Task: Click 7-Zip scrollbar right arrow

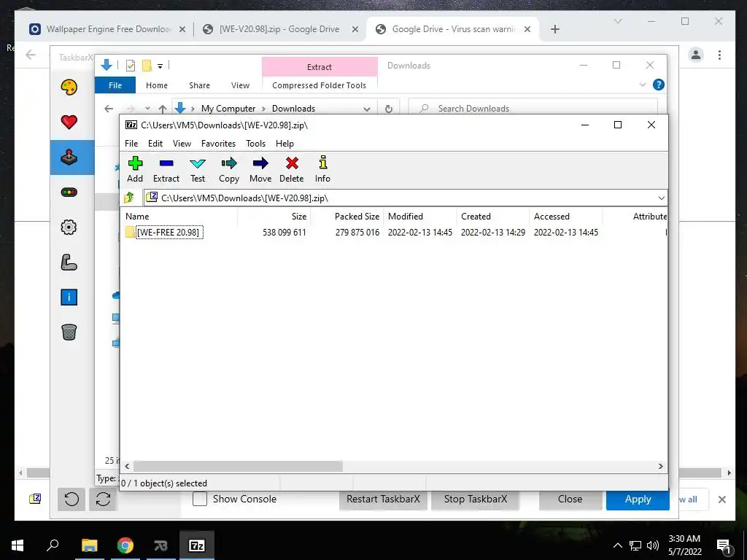Action: (x=661, y=466)
